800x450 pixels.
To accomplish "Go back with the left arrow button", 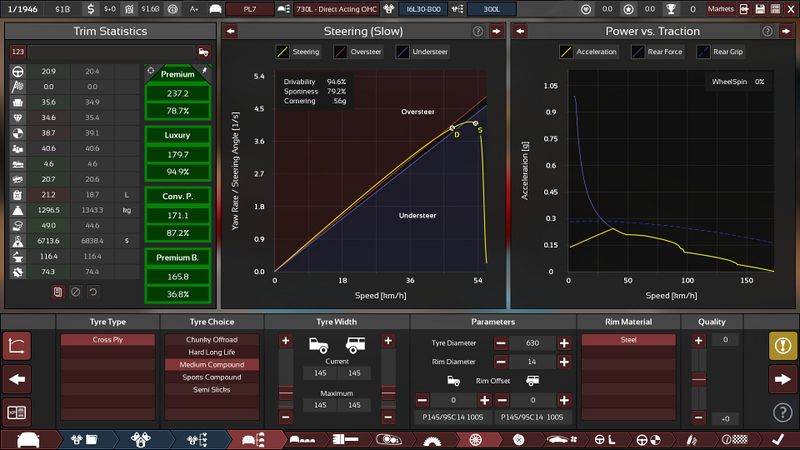I will tap(17, 379).
